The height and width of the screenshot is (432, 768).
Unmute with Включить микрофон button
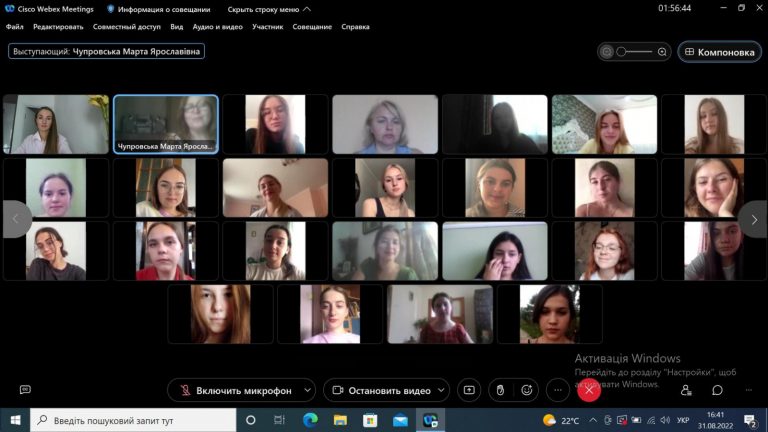click(235, 390)
